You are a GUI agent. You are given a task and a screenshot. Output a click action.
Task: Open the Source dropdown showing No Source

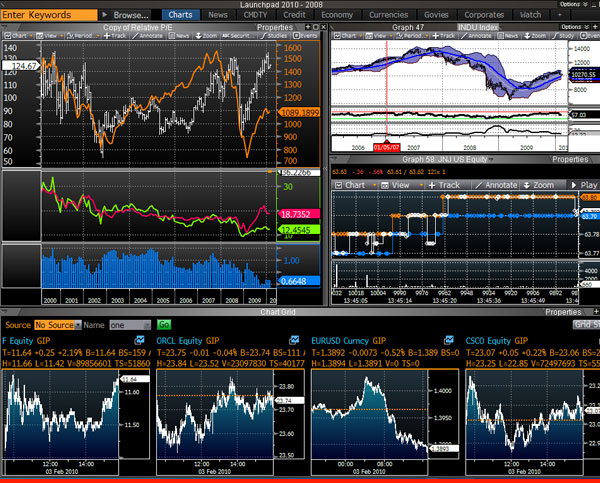click(56, 325)
